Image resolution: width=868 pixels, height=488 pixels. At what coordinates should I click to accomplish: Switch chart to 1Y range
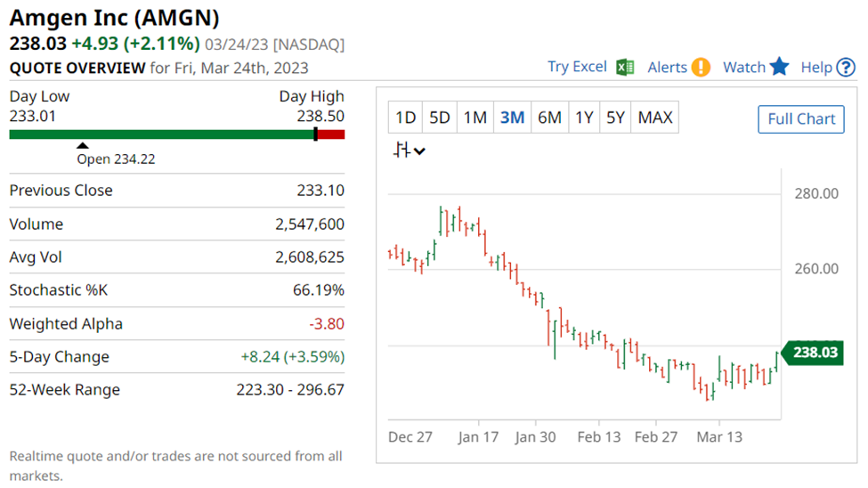coord(584,118)
